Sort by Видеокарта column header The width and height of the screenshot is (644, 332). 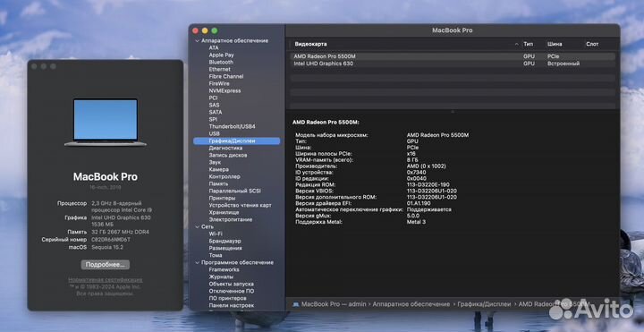311,44
